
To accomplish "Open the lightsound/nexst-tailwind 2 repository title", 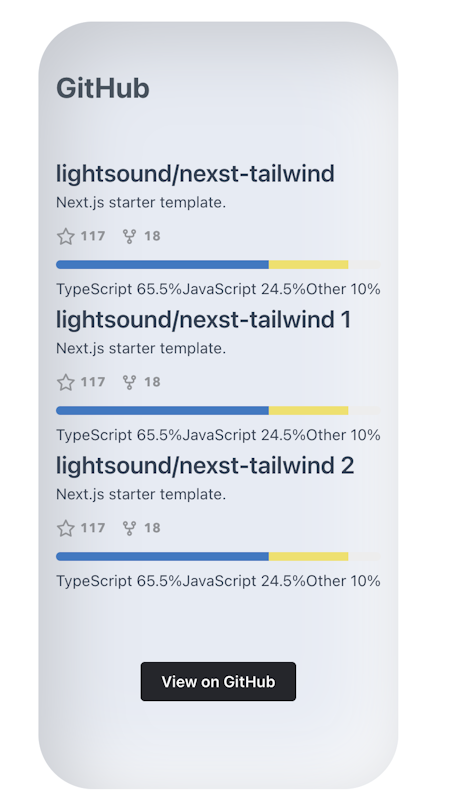I will [x=205, y=465].
